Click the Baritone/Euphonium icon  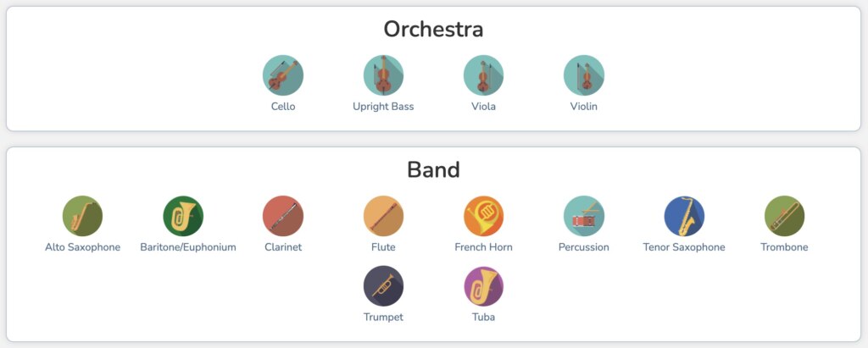pyautogui.click(x=183, y=216)
